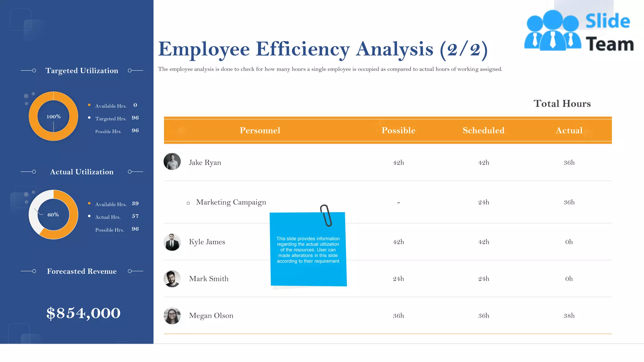Click Possible Hrs. 96 under Actual Utilization
The height and width of the screenshot is (362, 644).
(x=135, y=229)
